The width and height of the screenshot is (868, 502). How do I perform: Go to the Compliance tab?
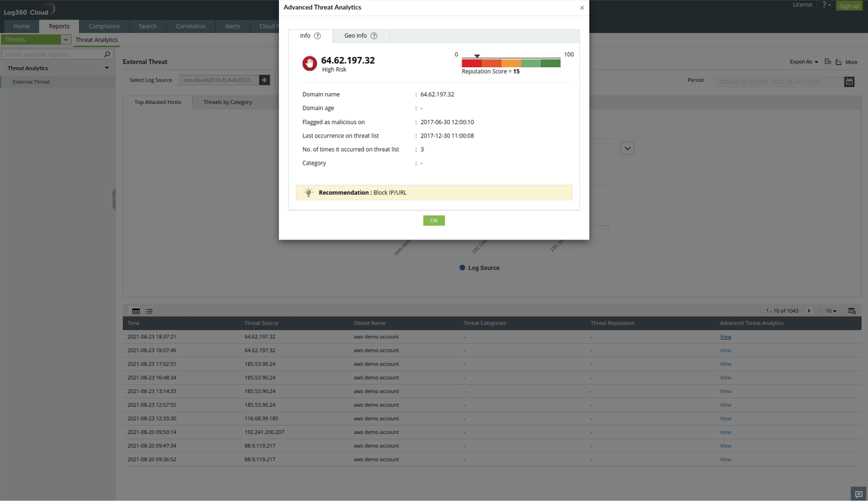pos(104,27)
